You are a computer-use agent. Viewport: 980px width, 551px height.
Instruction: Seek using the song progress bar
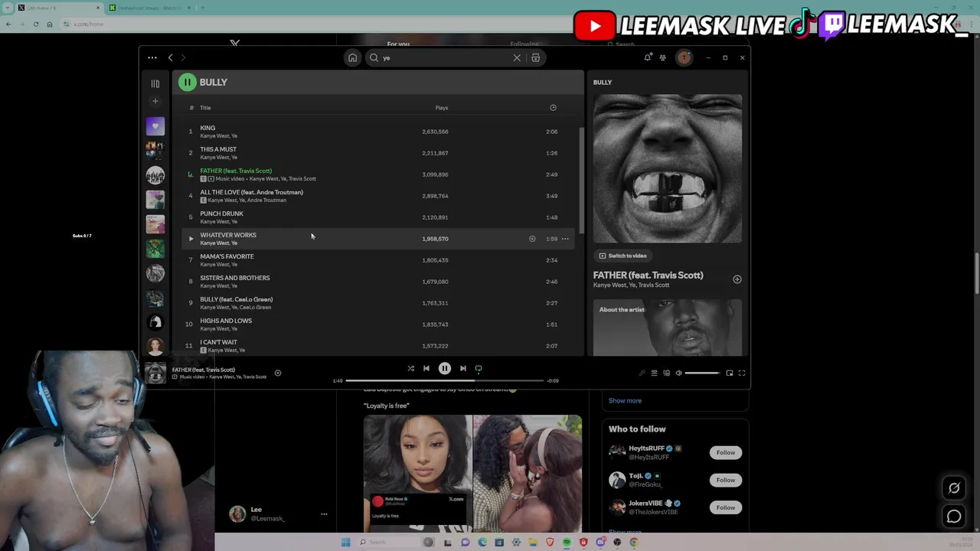click(445, 380)
